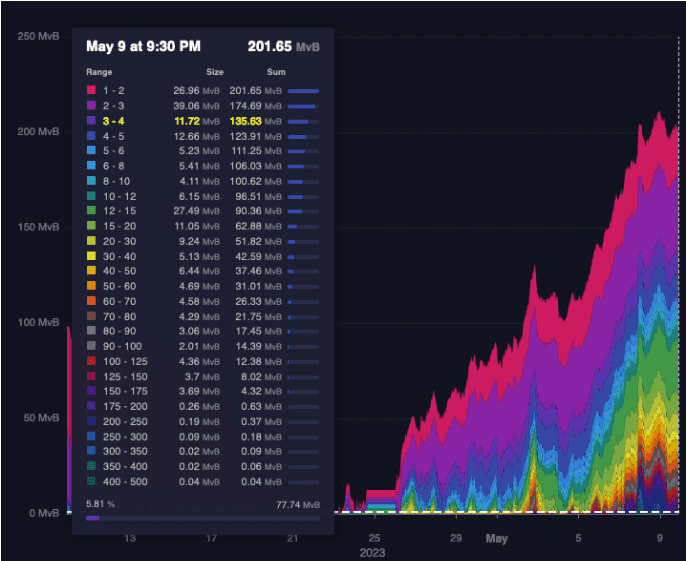Click the '250 MvB' y-axis label

coord(38,36)
